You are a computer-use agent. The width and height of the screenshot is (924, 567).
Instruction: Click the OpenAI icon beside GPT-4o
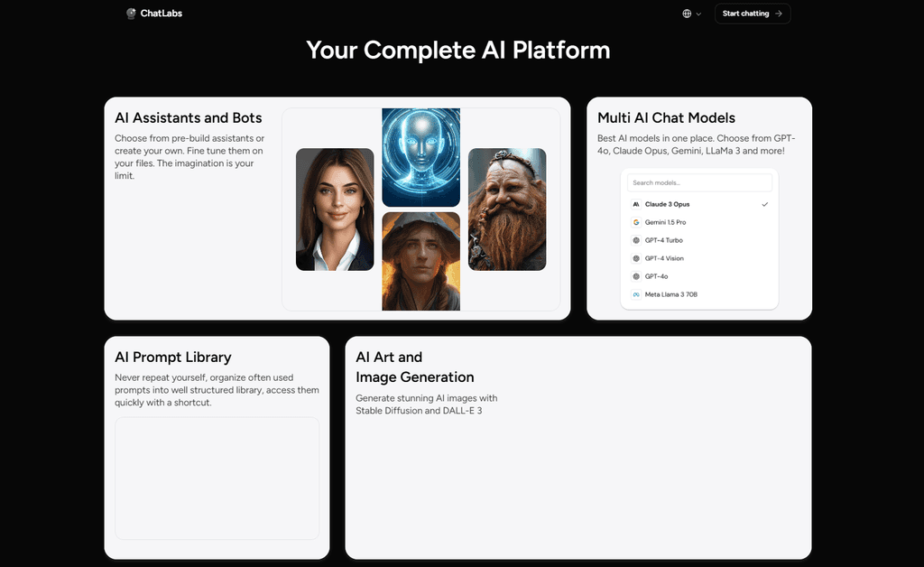coord(635,276)
